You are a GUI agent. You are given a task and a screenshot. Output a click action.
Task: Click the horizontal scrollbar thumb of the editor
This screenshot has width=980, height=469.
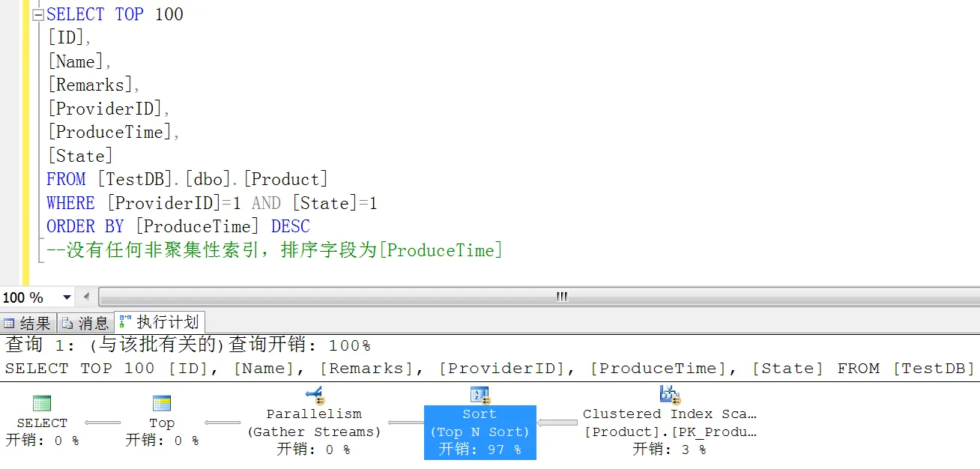[x=562, y=297]
